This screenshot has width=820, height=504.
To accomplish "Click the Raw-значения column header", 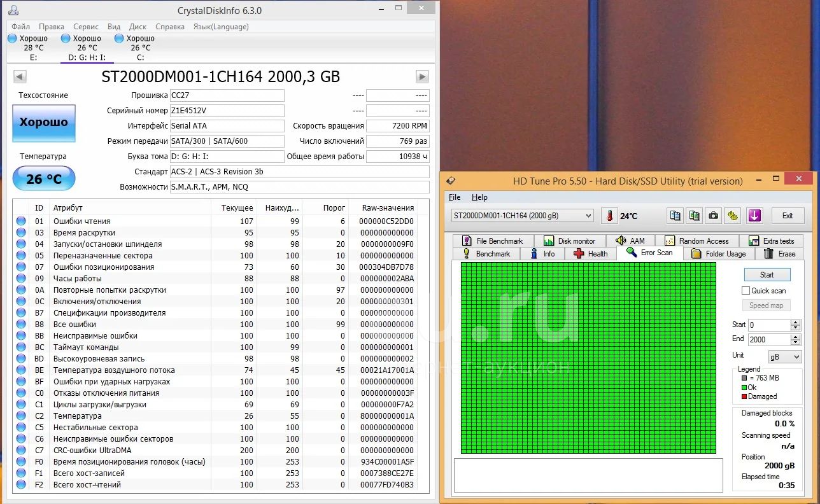I will point(388,208).
